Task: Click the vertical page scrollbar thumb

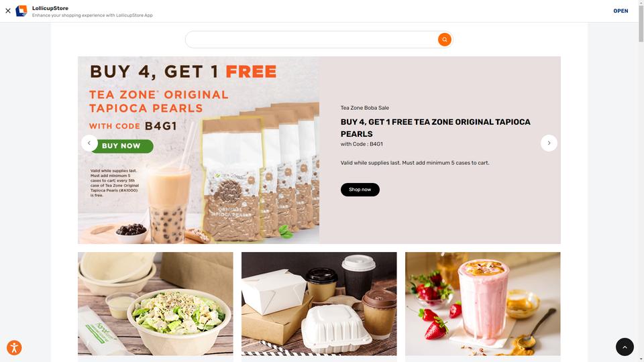Action: coord(641,21)
